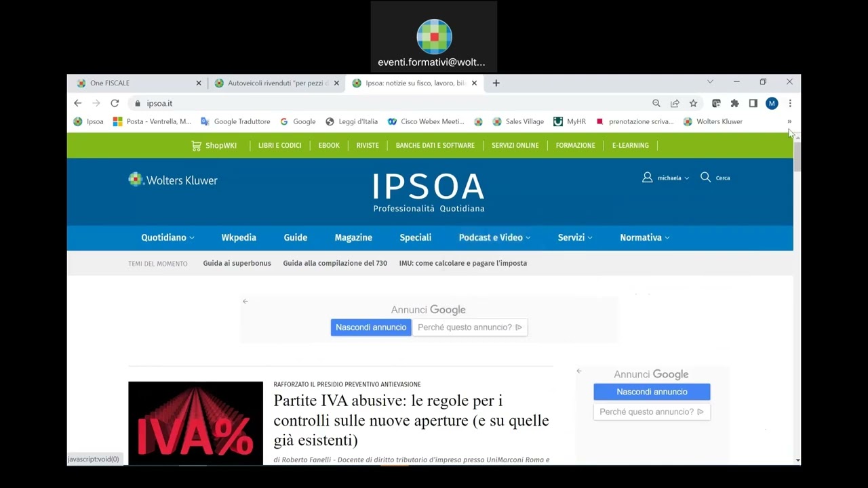Open the Wkpedia section
The image size is (868, 488).
(239, 237)
